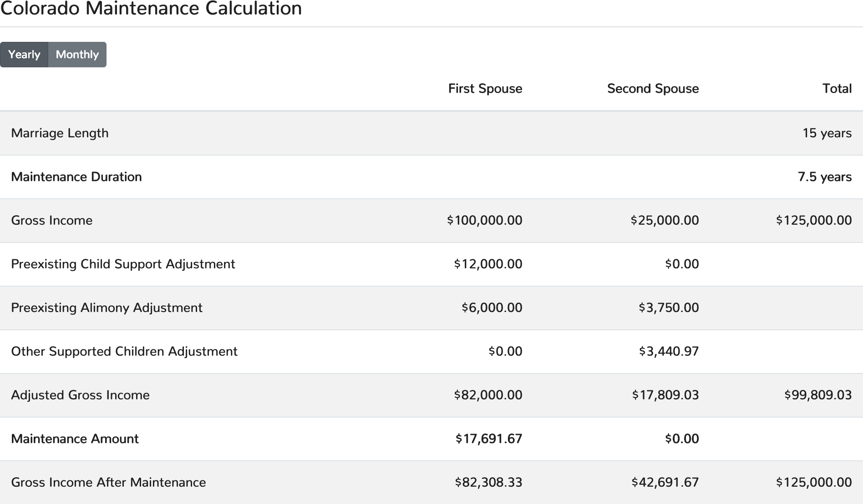Image resolution: width=863 pixels, height=504 pixels.
Task: Click the $3,750.00 preexisting alimony value
Action: (668, 308)
